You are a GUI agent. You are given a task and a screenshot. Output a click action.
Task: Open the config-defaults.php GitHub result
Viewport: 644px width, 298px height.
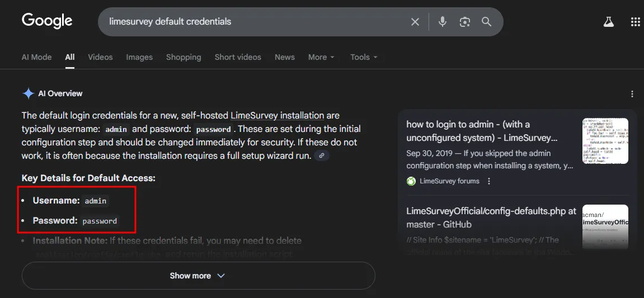491,217
